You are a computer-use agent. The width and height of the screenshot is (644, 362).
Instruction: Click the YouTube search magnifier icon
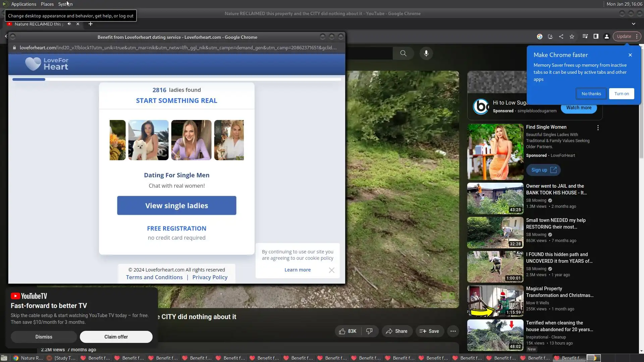(x=404, y=53)
